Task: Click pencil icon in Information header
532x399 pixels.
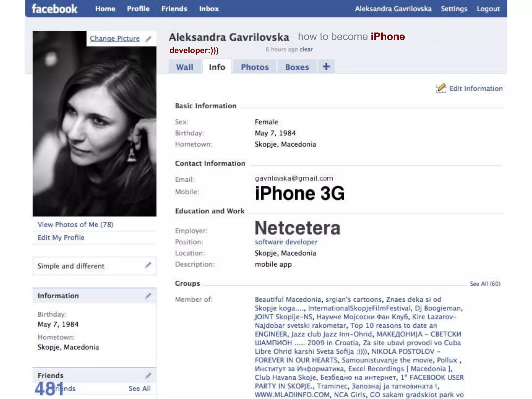Action: 148,296
